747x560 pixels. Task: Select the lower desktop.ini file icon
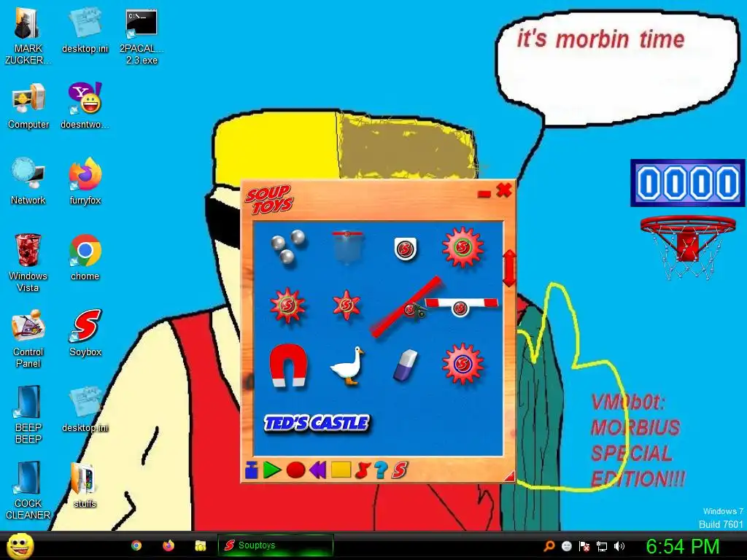[85, 410]
